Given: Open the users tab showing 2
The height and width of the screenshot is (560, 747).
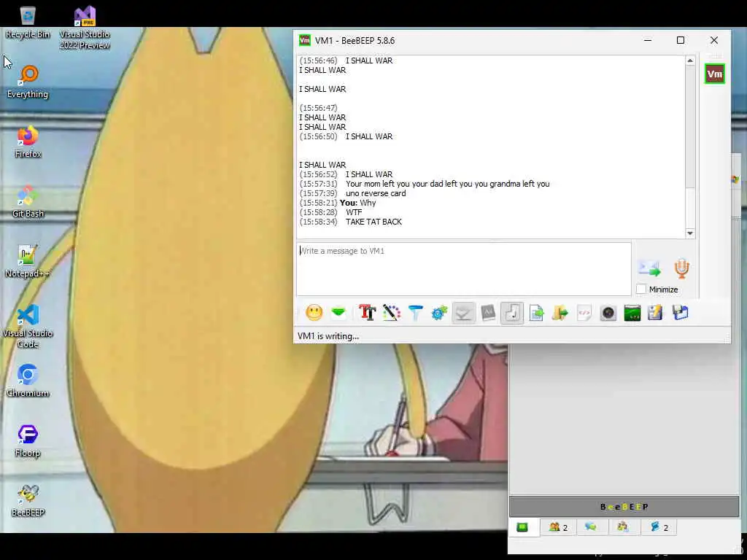Looking at the screenshot, I should [558, 527].
